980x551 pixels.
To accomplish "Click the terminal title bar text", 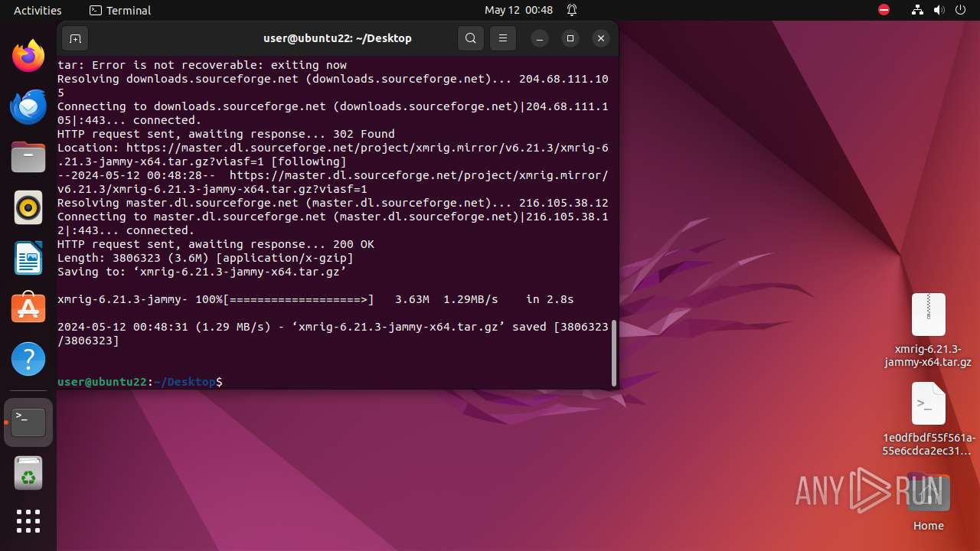I will point(338,38).
